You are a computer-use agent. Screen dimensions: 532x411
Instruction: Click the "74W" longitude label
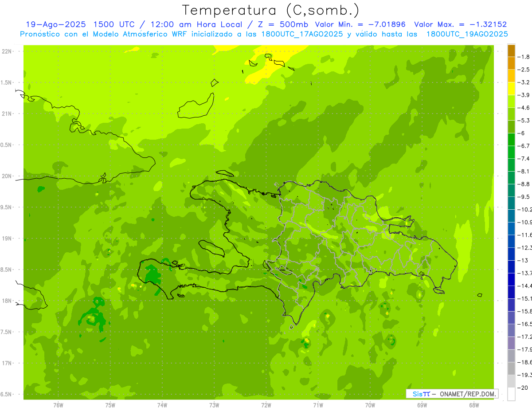pyautogui.click(x=162, y=405)
